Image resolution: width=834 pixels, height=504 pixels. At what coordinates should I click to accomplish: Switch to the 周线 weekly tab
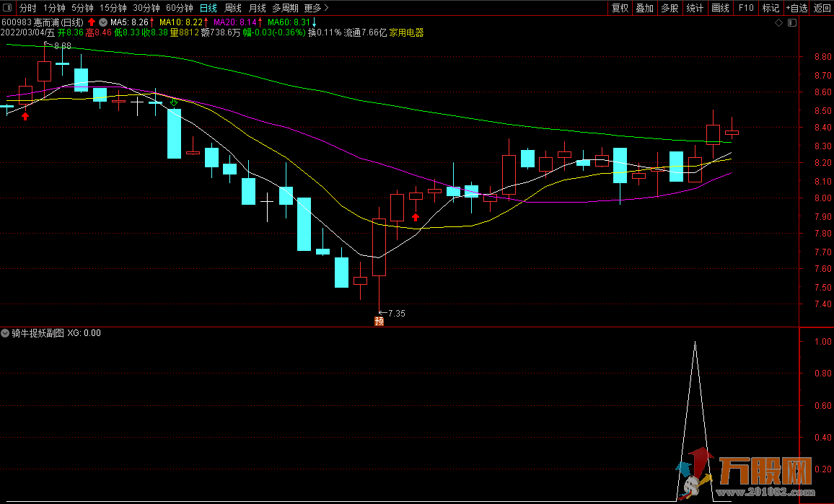coord(233,8)
